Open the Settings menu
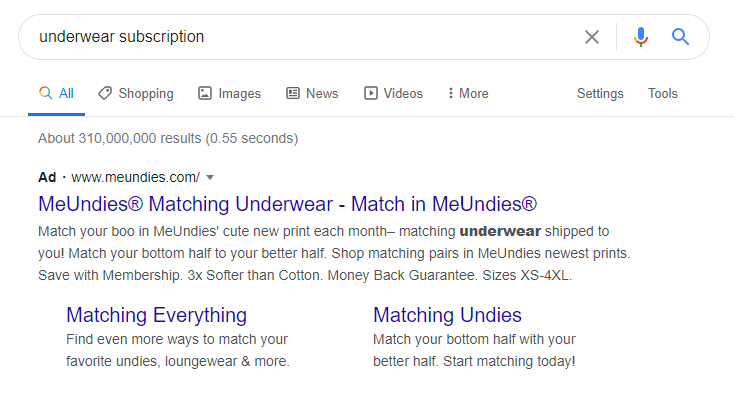The width and height of the screenshot is (734, 398). (600, 94)
